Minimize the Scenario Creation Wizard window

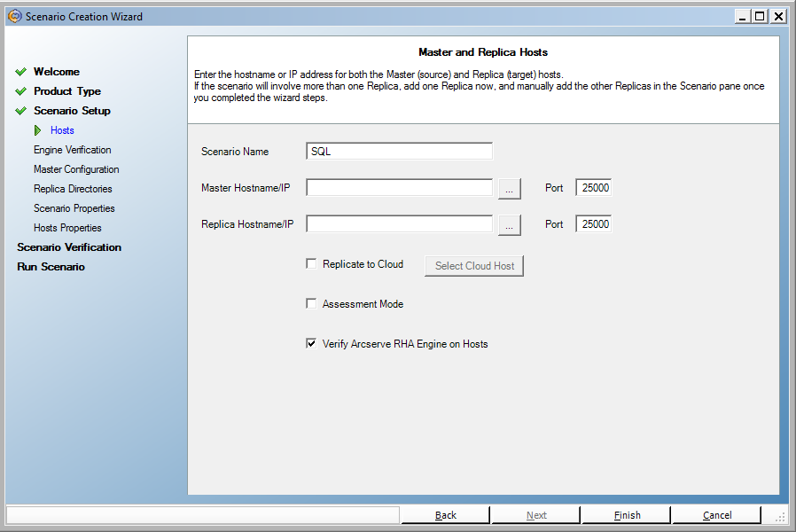(743, 16)
